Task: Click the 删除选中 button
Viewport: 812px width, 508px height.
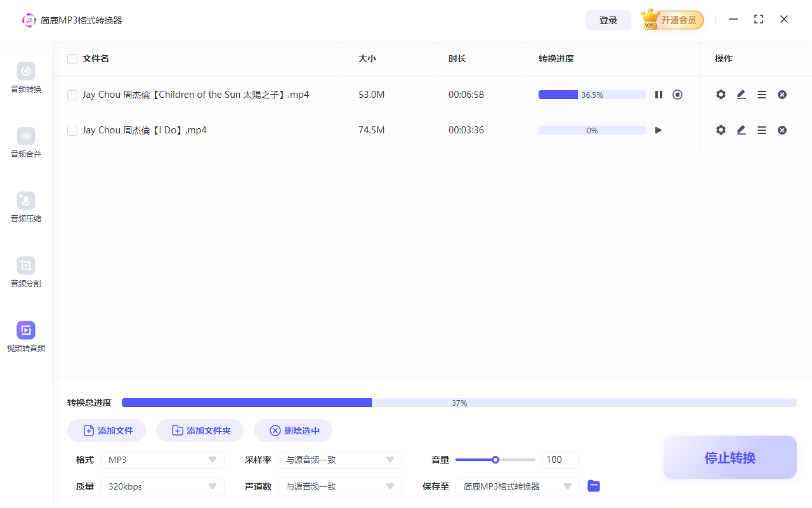Action: (x=293, y=431)
